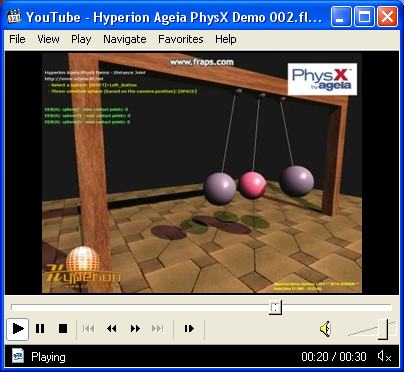Open the View menu
This screenshot has width=404, height=372.
(48, 39)
